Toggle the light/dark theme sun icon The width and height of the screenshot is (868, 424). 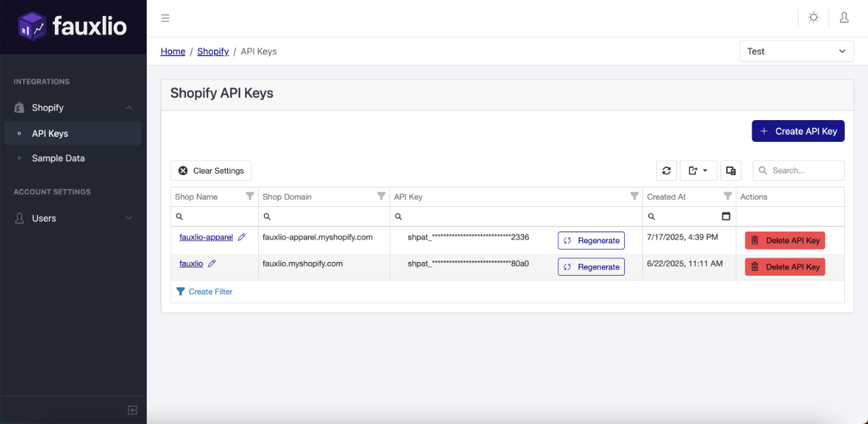coord(814,17)
